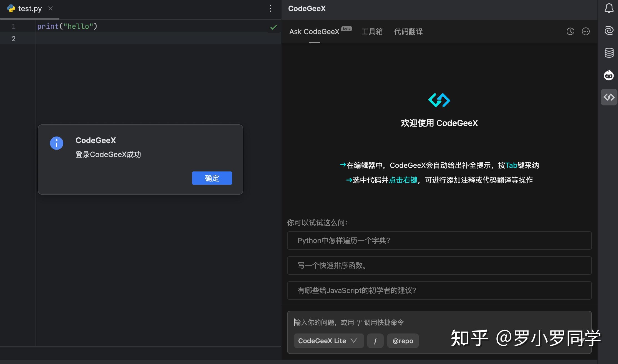Open the 代码翻译 tab
The height and width of the screenshot is (364, 618).
pos(408,31)
